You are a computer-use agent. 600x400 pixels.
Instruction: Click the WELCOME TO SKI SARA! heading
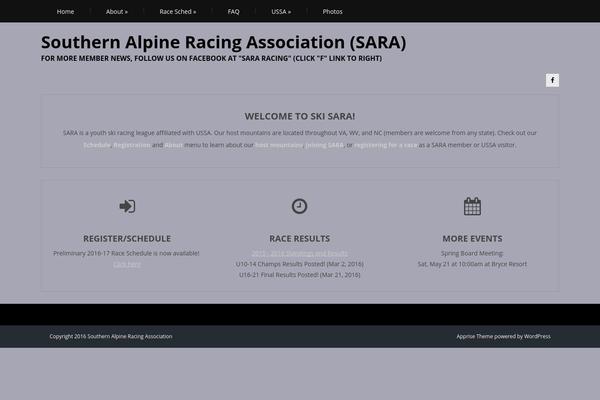tap(300, 116)
